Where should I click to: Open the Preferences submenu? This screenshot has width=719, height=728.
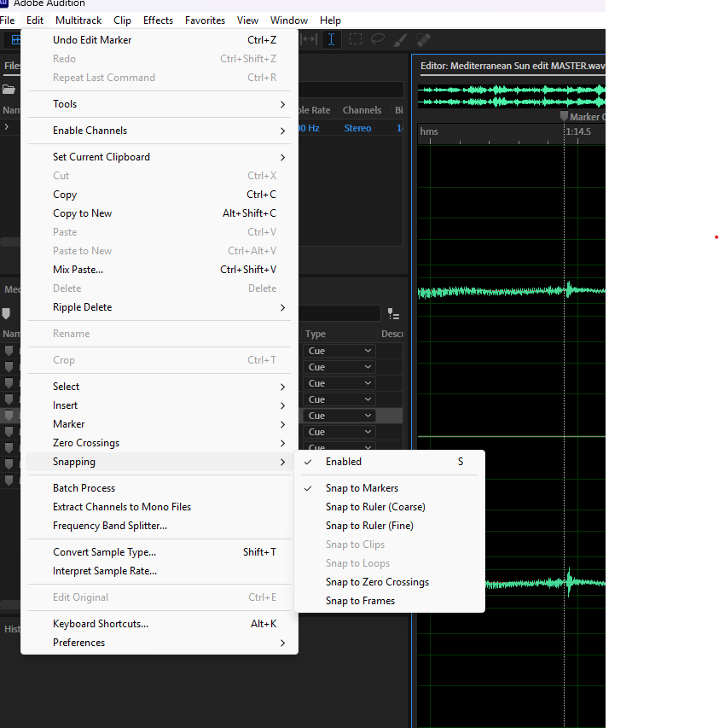(159, 643)
